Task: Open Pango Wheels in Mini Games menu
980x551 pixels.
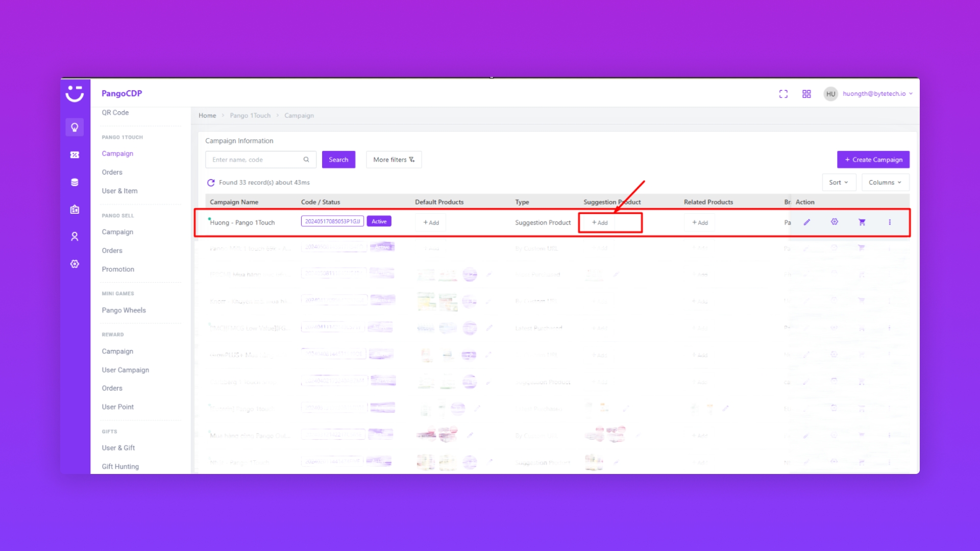Action: pyautogui.click(x=124, y=310)
